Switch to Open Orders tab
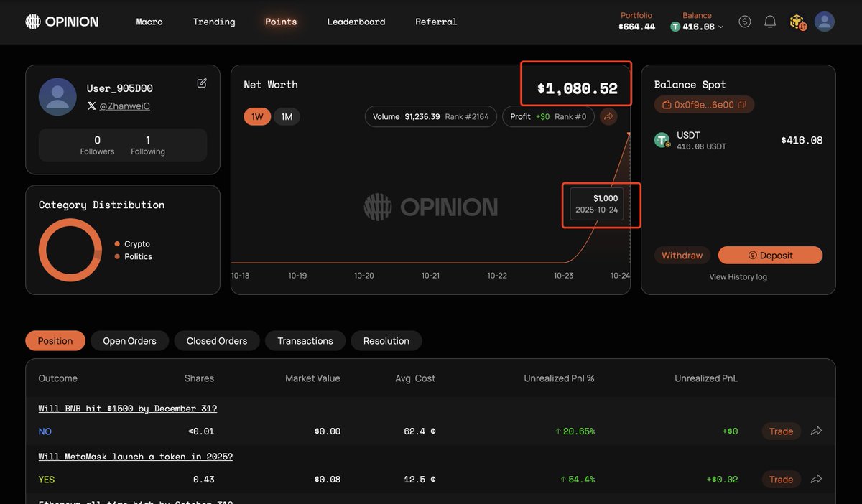 (129, 341)
